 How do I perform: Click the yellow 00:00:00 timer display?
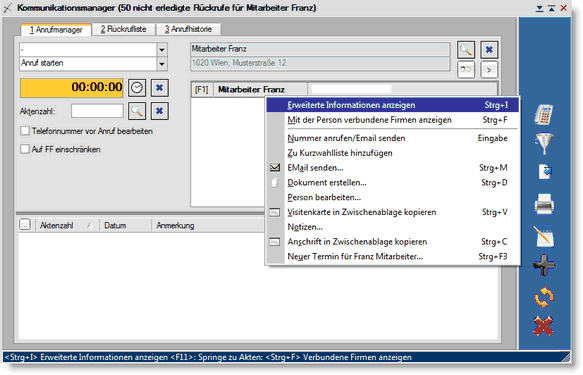coord(71,88)
